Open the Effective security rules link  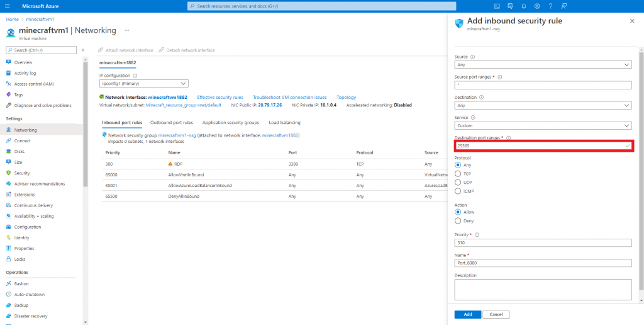pyautogui.click(x=220, y=98)
